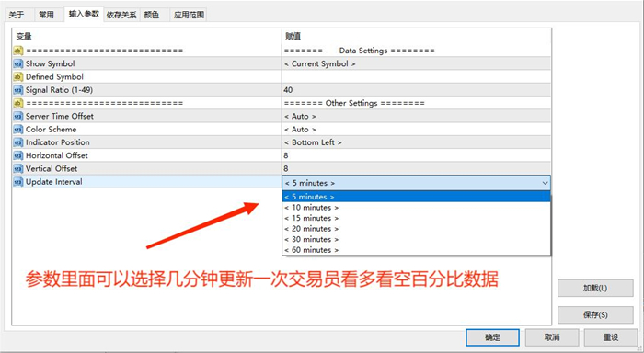Choose < 5 minutes > from the list
Viewport: 644px width, 353px height.
[x=416, y=197]
